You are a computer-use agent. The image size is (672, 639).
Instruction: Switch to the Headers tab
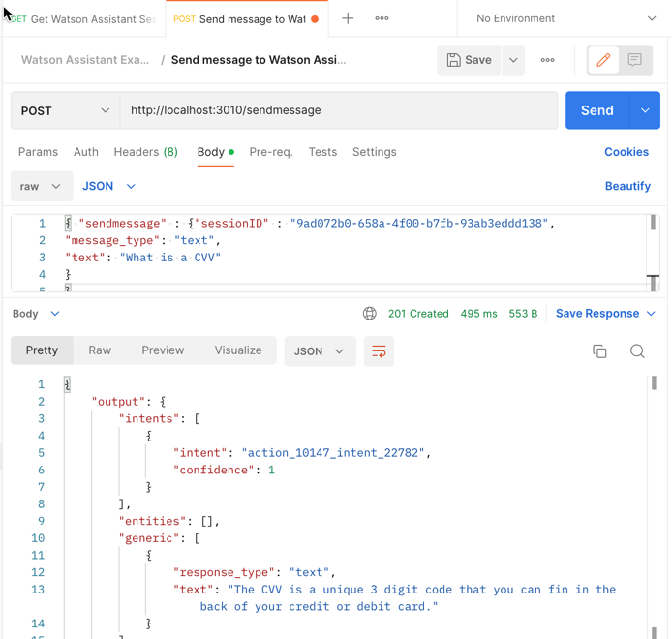[x=145, y=152]
